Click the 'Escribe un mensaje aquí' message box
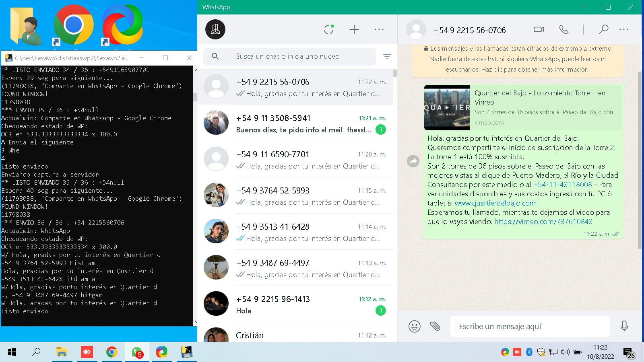This screenshot has width=644, height=362. 530,326
